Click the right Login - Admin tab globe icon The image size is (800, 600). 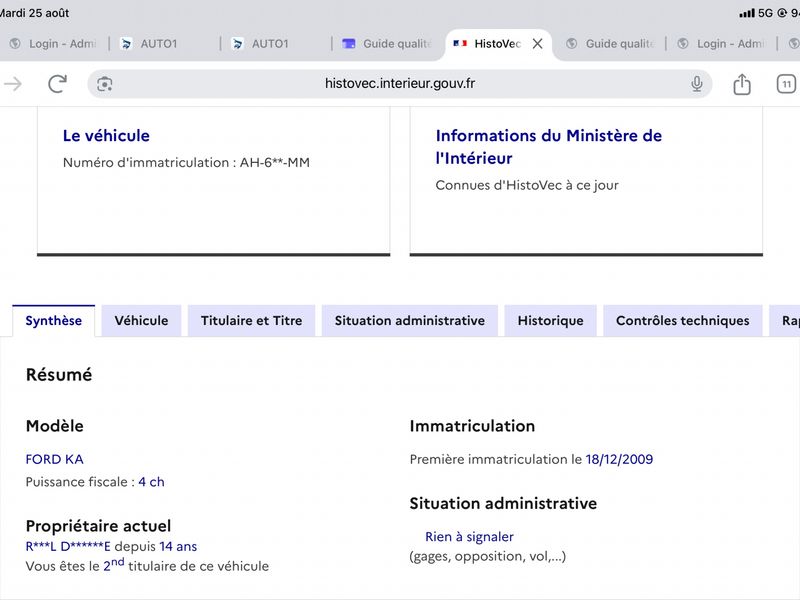pos(683,44)
